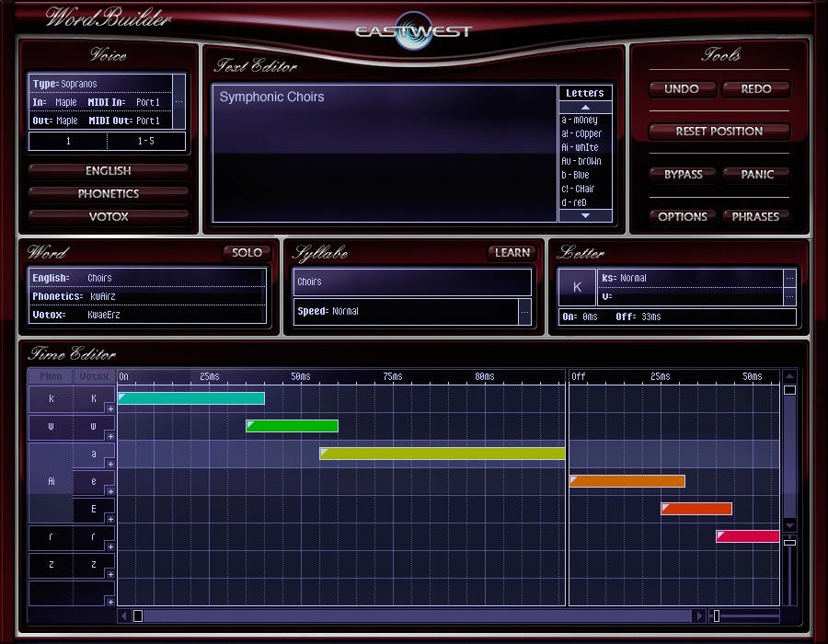This screenshot has height=644, width=828.
Task: Select the green W timing bar
Action: (292, 425)
